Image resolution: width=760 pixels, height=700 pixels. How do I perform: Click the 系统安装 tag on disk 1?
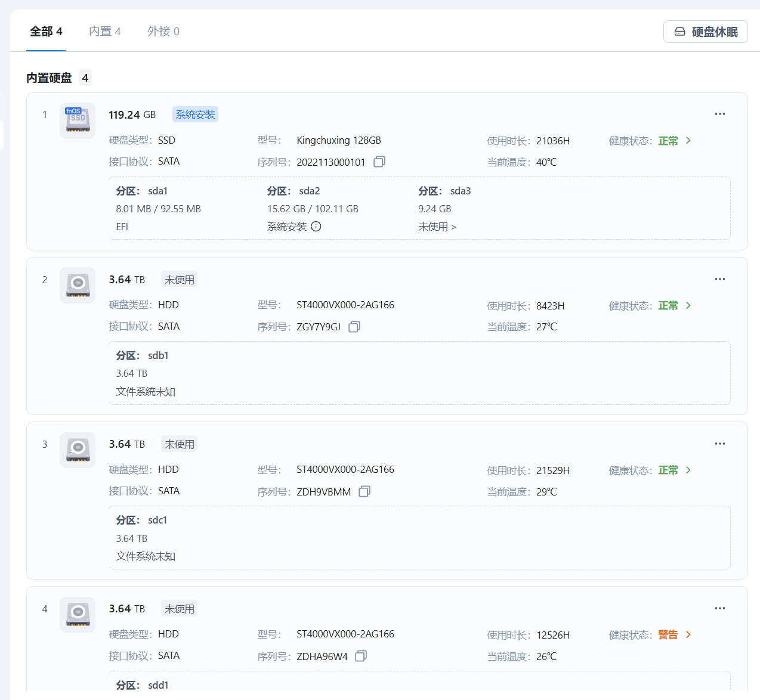[x=195, y=114]
